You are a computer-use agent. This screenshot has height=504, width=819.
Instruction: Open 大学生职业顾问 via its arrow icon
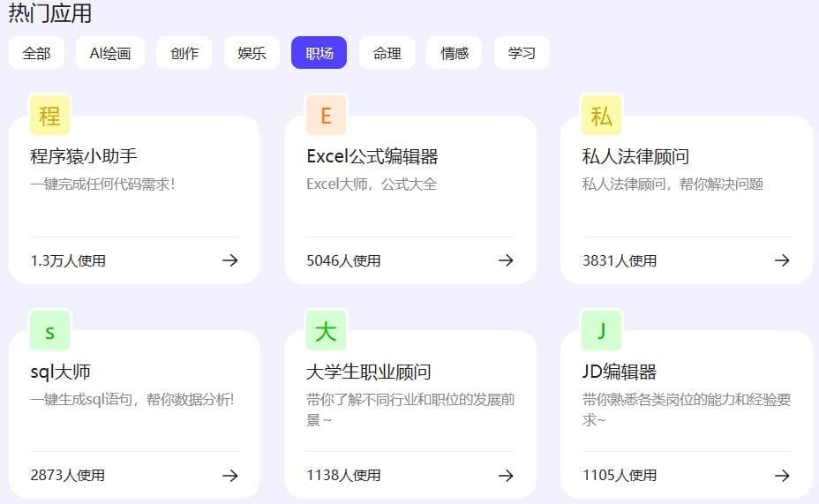(x=506, y=476)
